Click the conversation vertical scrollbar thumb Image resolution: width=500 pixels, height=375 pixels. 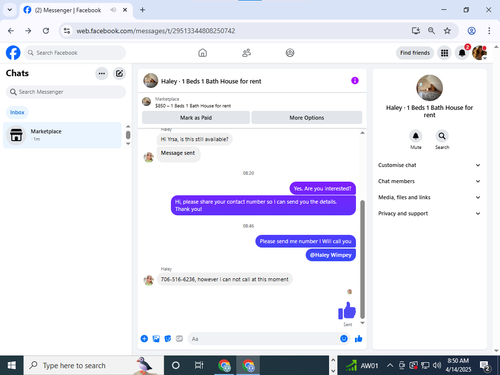click(x=362, y=259)
